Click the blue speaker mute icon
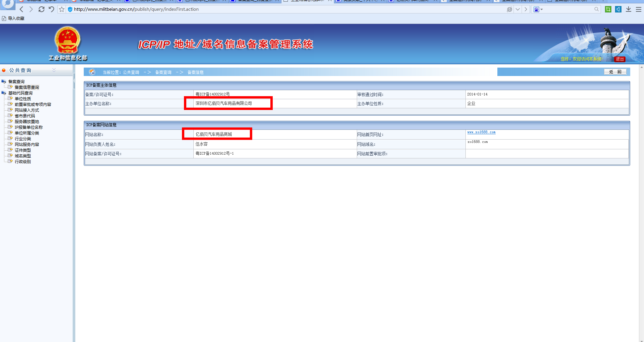Viewport: 644px width, 342px height. (x=618, y=9)
